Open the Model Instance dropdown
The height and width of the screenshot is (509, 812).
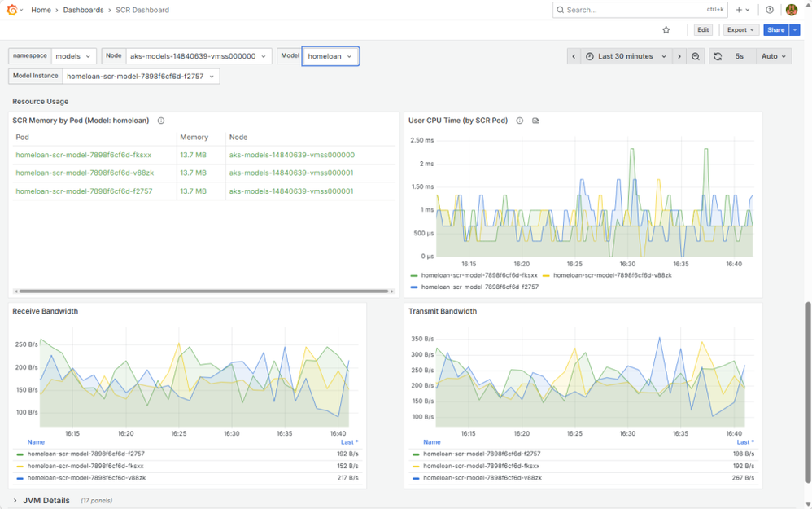140,77
